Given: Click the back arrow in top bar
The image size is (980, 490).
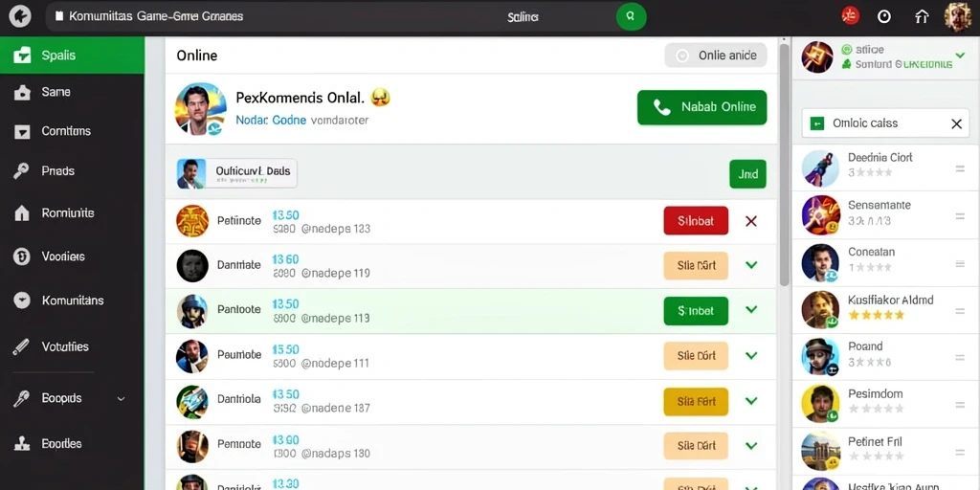Looking at the screenshot, I should click(x=20, y=16).
